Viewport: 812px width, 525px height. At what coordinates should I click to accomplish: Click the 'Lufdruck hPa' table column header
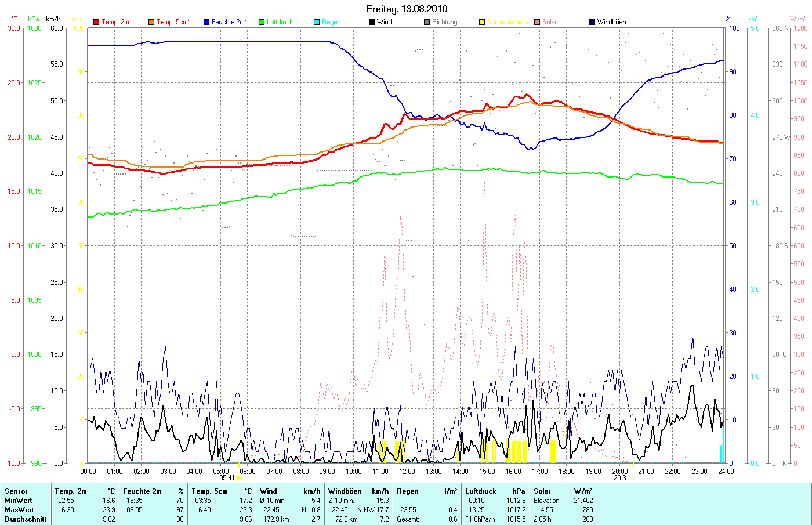(495, 491)
